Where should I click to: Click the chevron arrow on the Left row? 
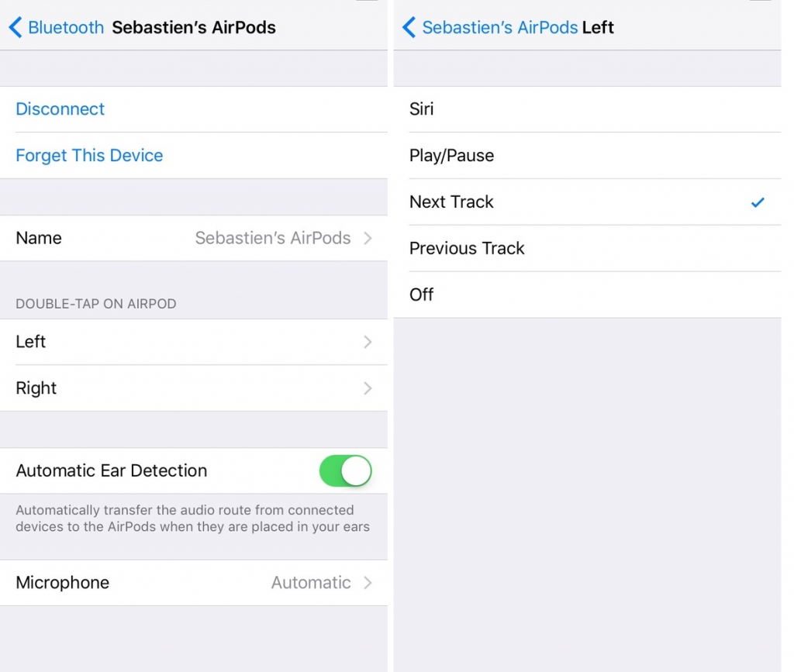point(368,342)
